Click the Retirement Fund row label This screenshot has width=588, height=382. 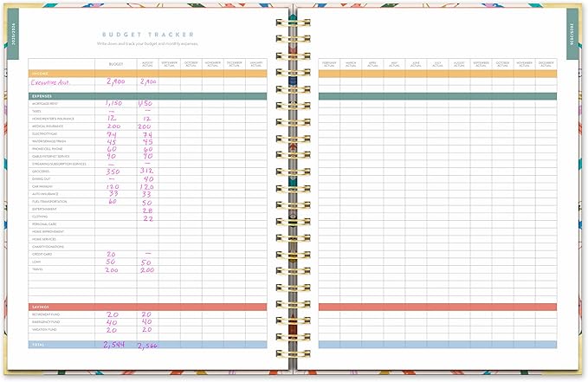click(46, 314)
